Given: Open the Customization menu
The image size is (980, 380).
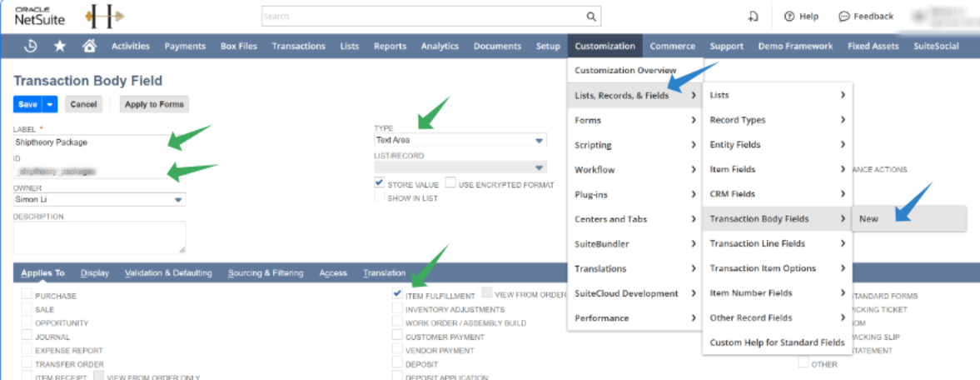Looking at the screenshot, I should (605, 46).
